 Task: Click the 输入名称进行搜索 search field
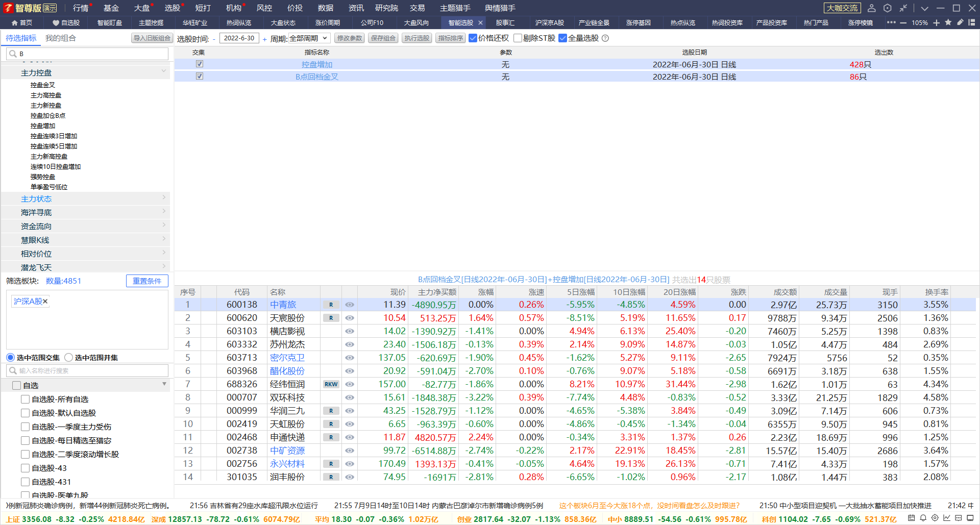click(x=87, y=370)
